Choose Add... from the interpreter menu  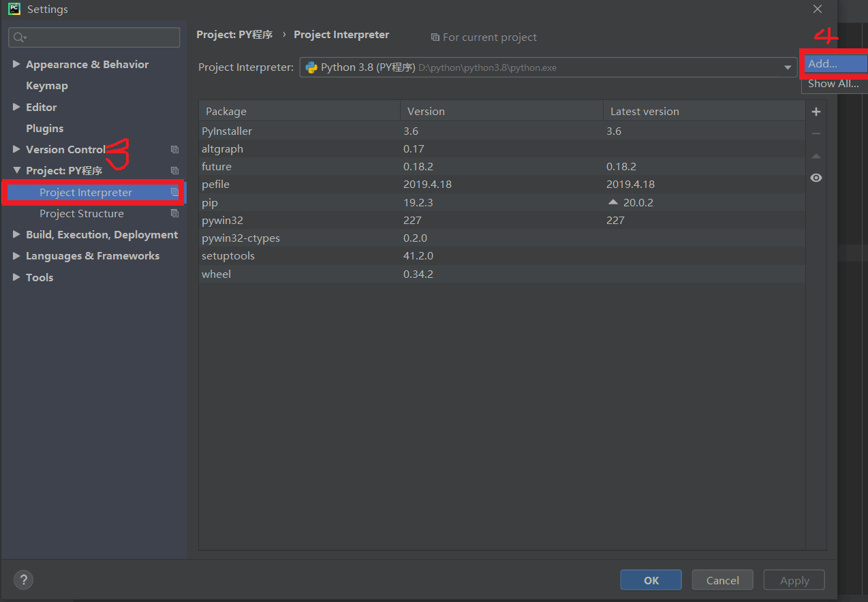click(x=835, y=64)
